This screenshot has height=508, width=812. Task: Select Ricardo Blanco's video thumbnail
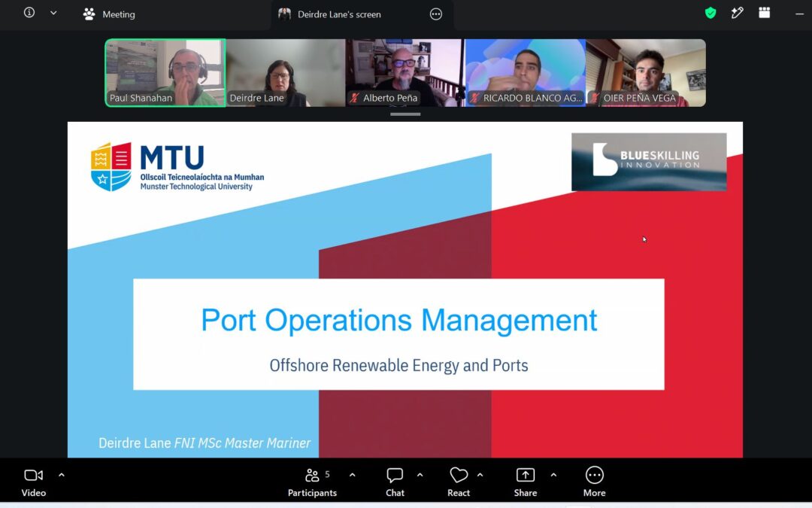tap(526, 72)
